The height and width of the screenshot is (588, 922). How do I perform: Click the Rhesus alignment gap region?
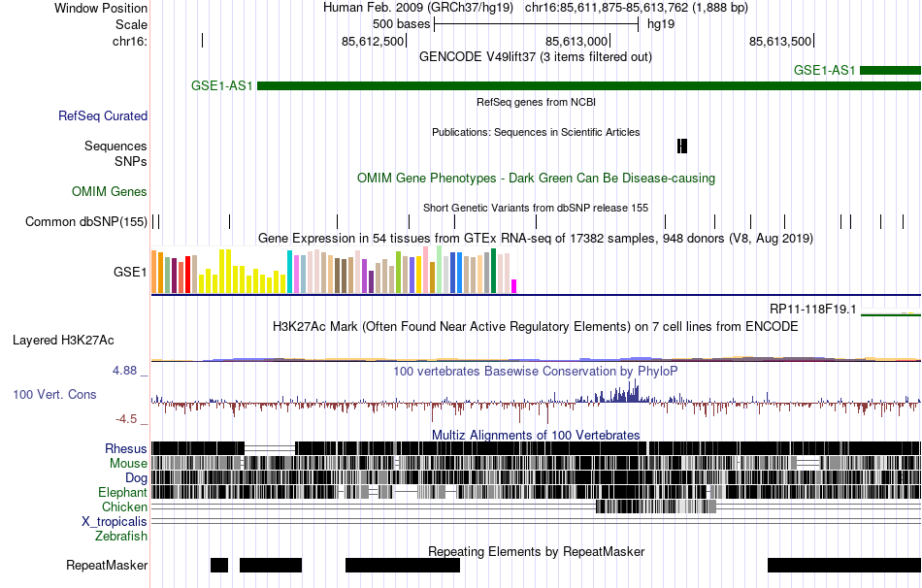click(x=269, y=448)
